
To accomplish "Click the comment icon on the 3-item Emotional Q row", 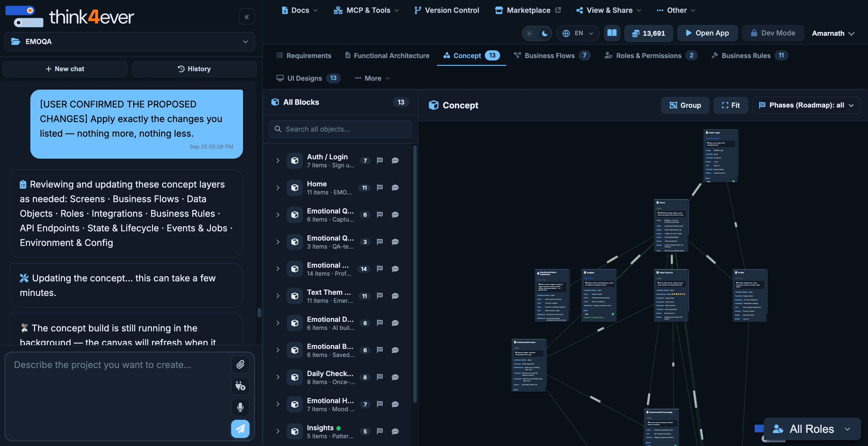I will (x=395, y=242).
